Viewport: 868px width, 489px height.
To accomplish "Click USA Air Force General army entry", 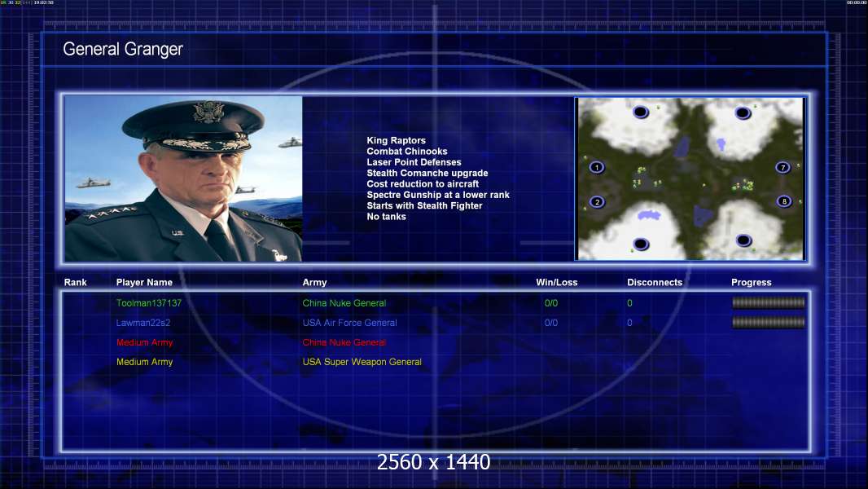I will pyautogui.click(x=349, y=323).
